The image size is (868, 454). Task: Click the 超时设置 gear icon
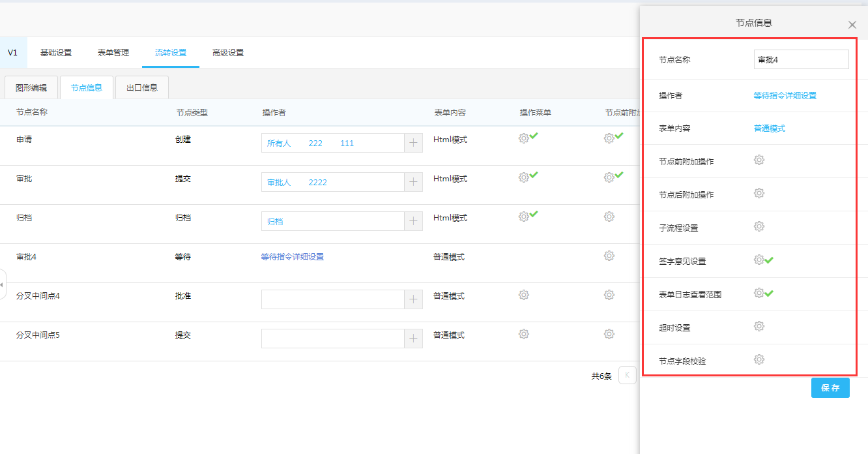tap(759, 327)
